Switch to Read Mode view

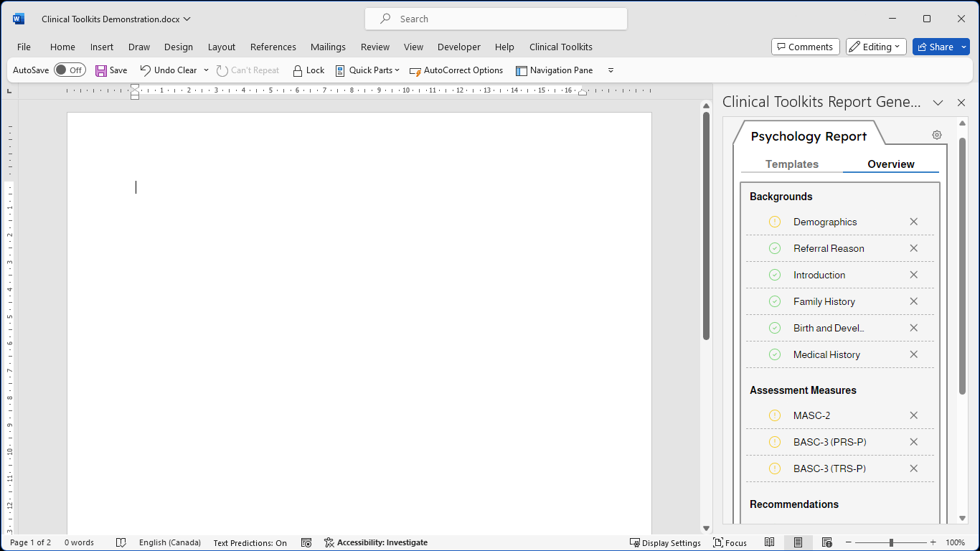[770, 542]
